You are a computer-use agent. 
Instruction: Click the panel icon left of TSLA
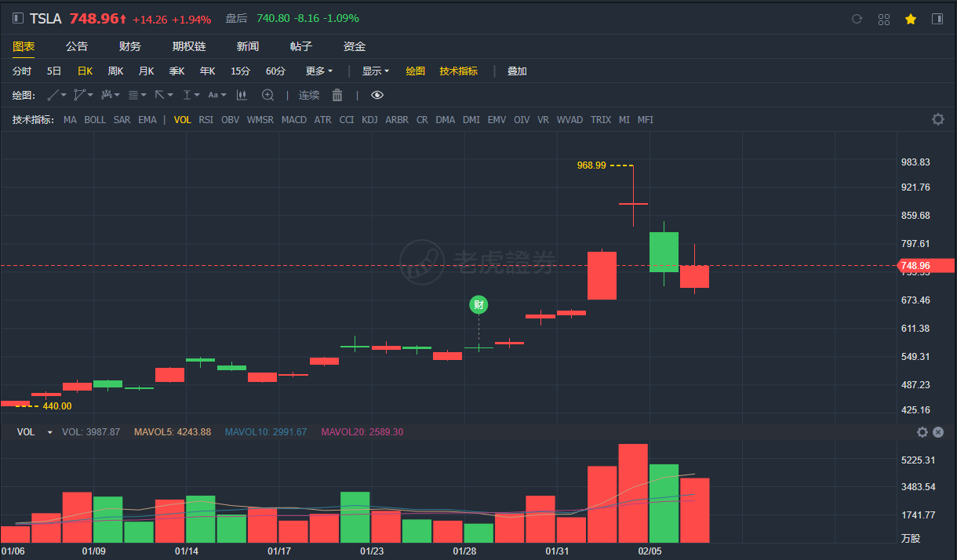click(x=18, y=18)
